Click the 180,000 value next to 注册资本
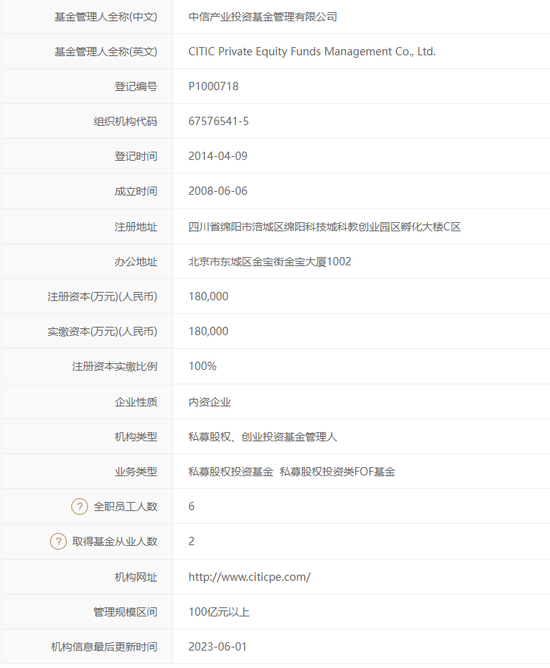Image resolution: width=550 pixels, height=668 pixels. [208, 297]
